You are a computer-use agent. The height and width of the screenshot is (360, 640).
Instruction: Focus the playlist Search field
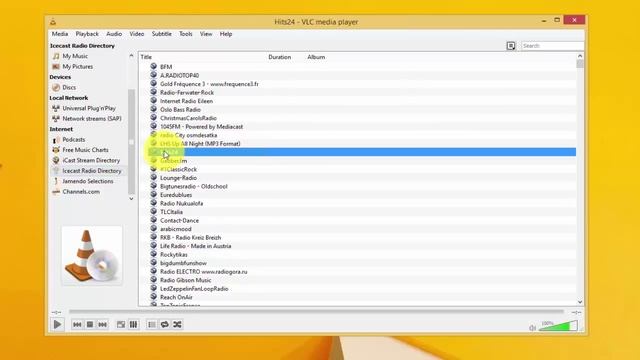(552, 46)
